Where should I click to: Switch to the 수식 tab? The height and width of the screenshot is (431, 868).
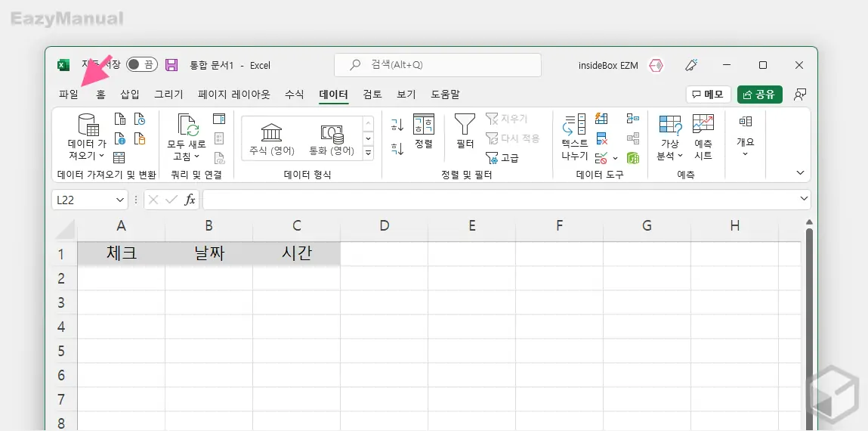pos(295,95)
